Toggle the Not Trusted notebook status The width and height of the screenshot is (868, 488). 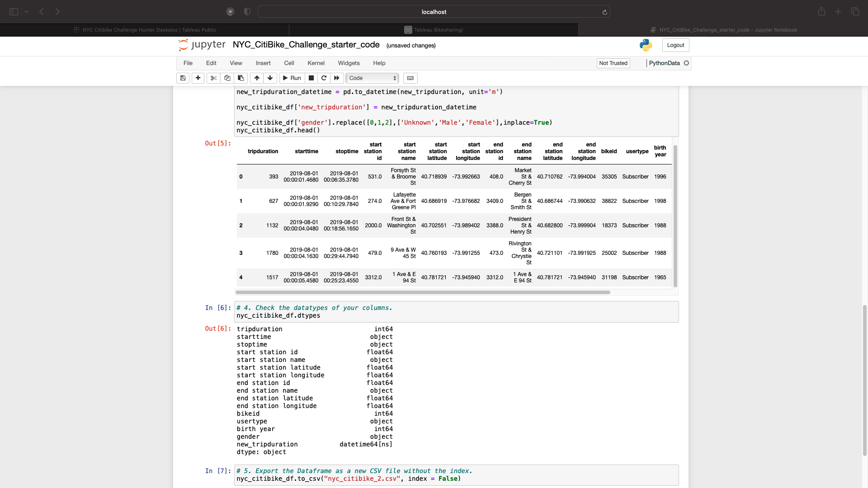(x=613, y=63)
